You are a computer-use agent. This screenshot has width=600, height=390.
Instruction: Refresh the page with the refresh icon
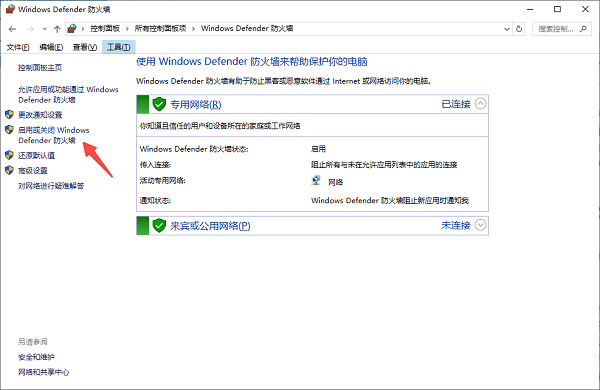point(519,29)
